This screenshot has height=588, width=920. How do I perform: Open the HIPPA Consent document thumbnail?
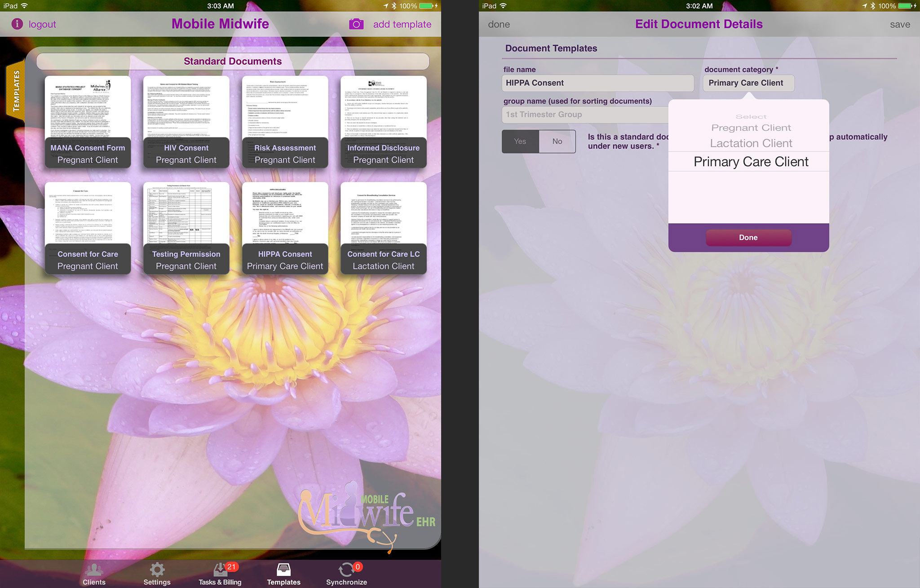coord(285,228)
